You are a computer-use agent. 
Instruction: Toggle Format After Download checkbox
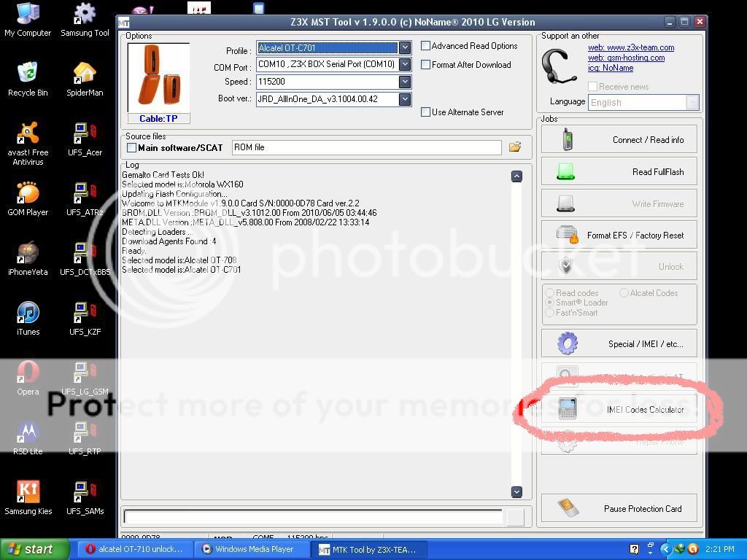coord(425,65)
